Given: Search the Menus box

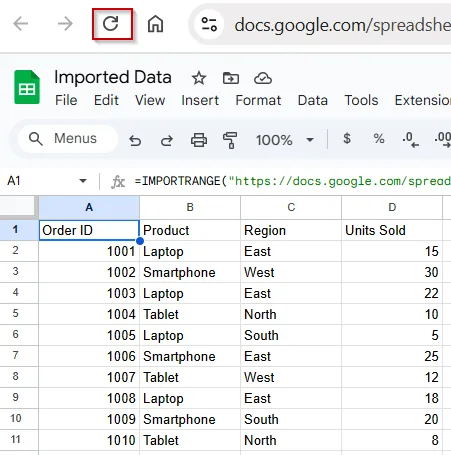Looking at the screenshot, I should pos(68,139).
